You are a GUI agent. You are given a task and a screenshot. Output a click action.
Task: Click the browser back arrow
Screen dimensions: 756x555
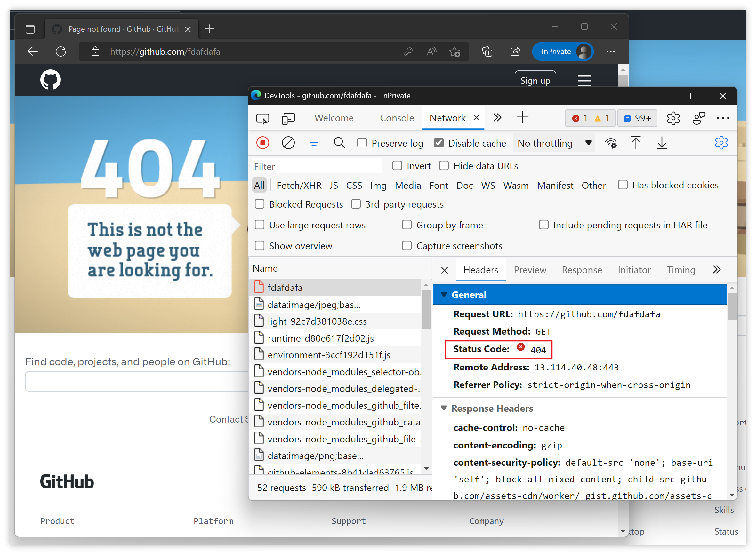33,52
